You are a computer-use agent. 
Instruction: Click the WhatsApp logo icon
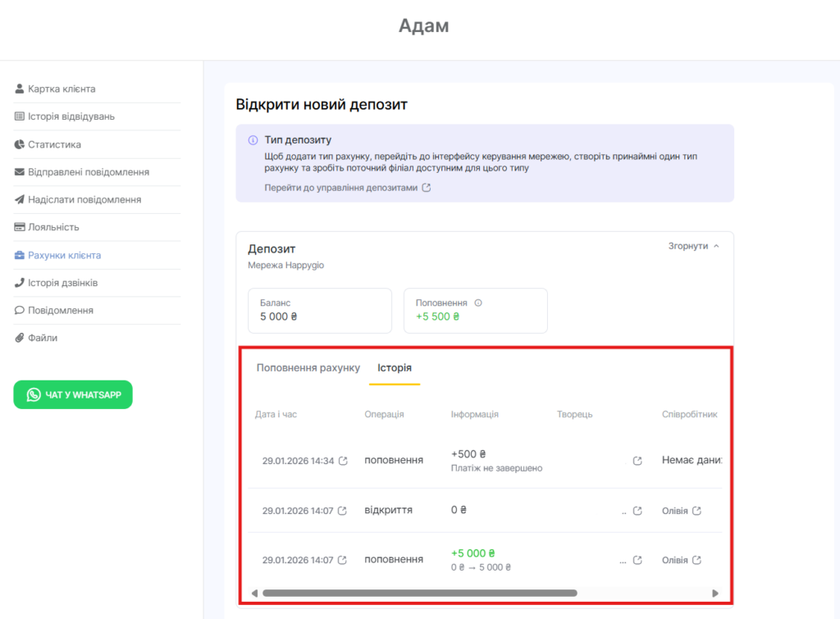coord(34,394)
